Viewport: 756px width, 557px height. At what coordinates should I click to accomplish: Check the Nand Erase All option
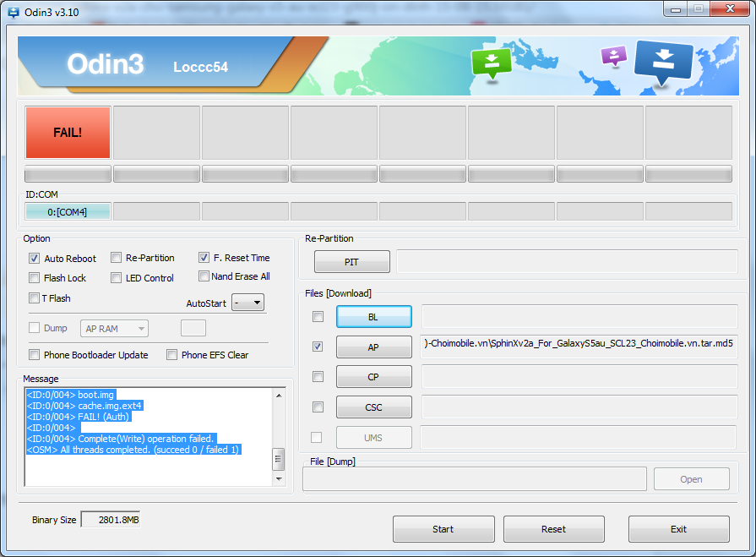coord(204,276)
